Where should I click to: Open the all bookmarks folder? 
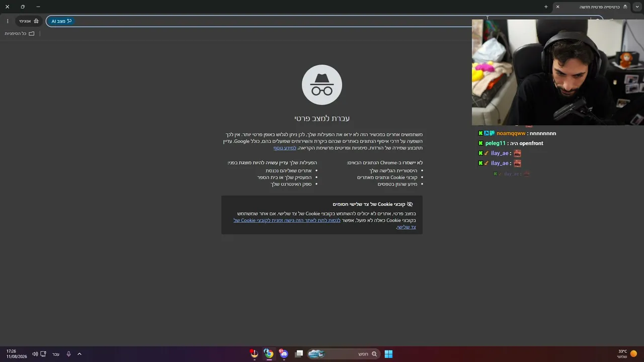click(x=20, y=34)
